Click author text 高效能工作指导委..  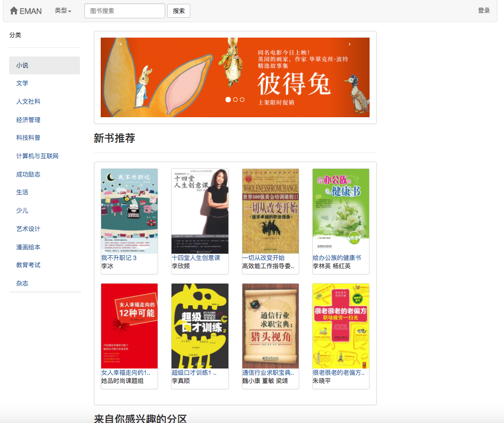(x=268, y=266)
